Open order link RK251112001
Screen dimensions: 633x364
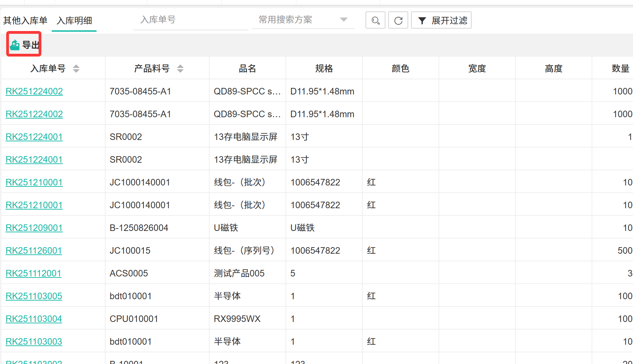coord(33,273)
